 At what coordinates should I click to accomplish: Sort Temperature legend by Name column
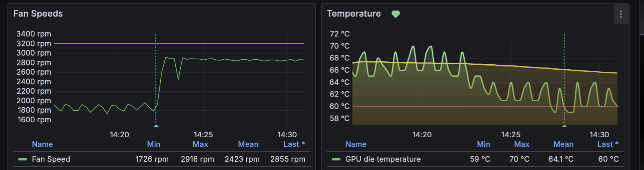[356, 144]
